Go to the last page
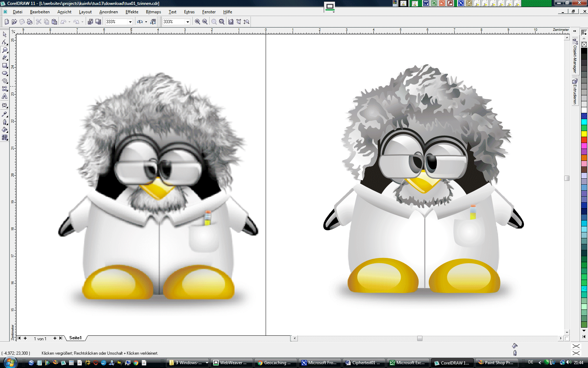 tap(61, 338)
